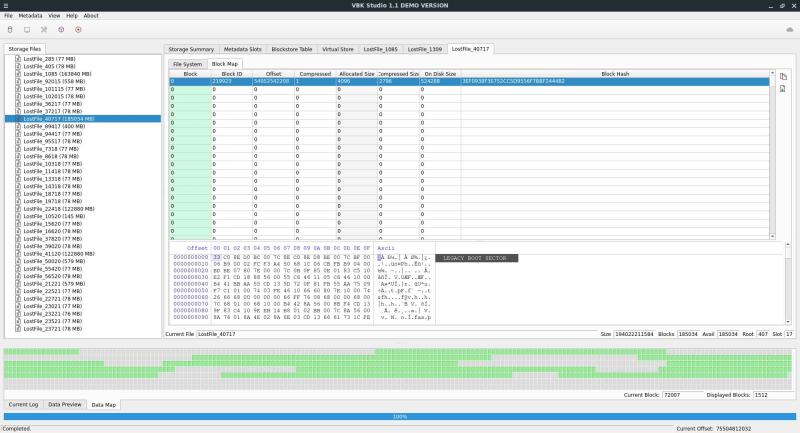800x433 pixels.
Task: Click the Slot value field
Action: (789, 334)
